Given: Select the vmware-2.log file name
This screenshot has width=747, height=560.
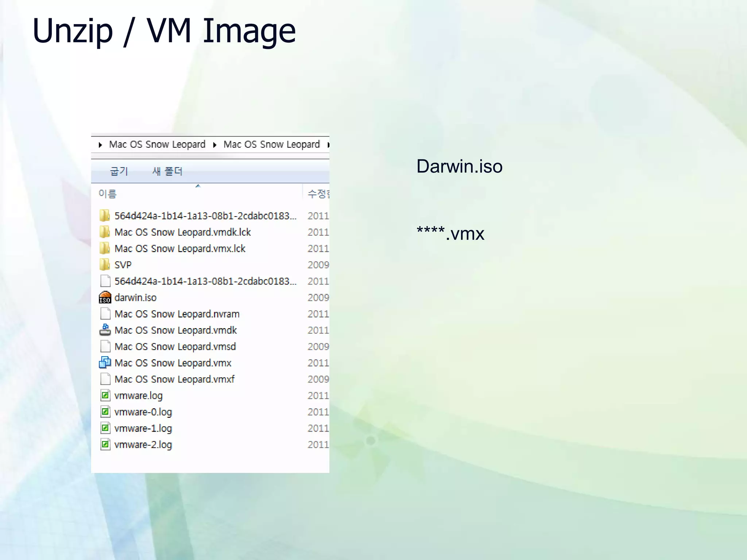Looking at the screenshot, I should click(x=143, y=445).
